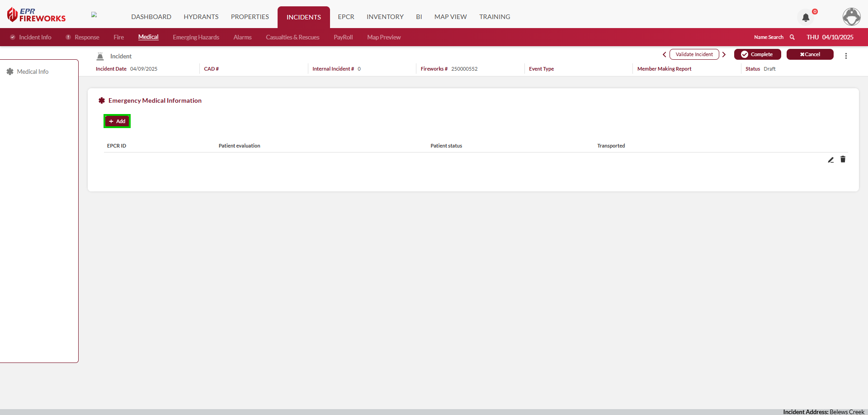This screenshot has height=415, width=868.
Task: Open the Emerging Hazards tab
Action: pos(196,37)
